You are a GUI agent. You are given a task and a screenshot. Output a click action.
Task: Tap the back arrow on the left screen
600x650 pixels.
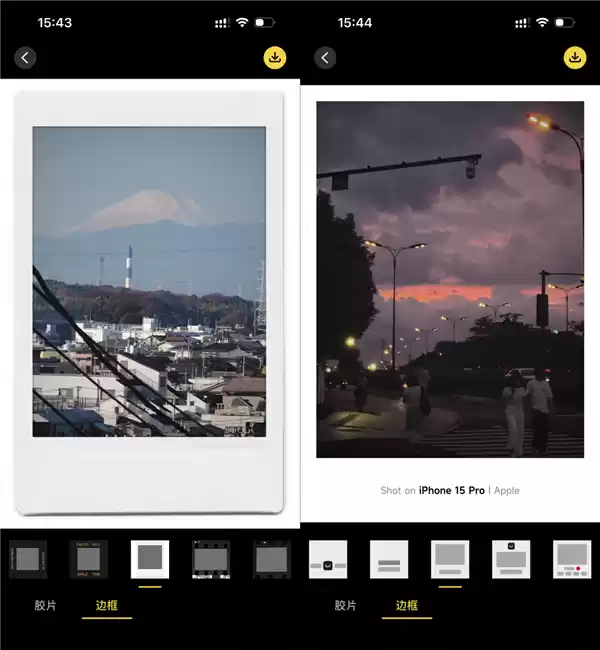(x=25, y=58)
